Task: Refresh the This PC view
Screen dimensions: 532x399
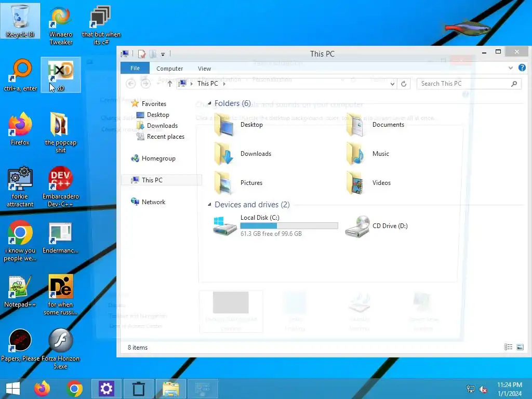Action: [404, 84]
